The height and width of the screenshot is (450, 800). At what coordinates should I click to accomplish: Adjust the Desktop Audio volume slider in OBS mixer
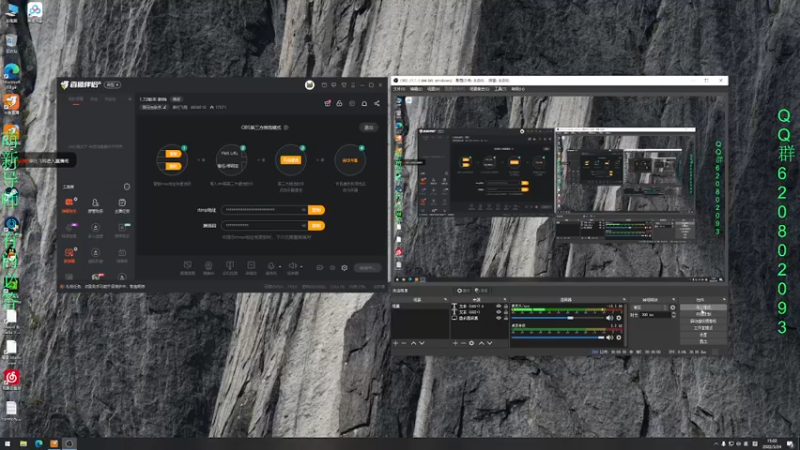pyautogui.click(x=558, y=337)
